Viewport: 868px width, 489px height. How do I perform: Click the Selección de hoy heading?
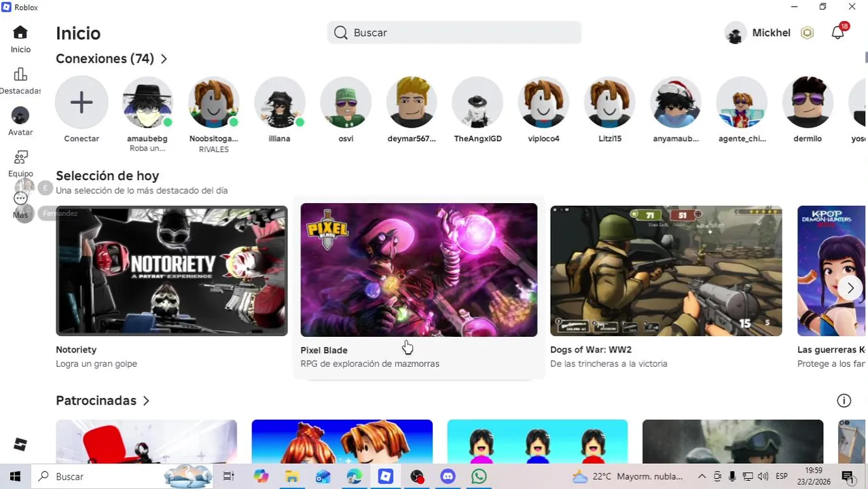(x=107, y=176)
